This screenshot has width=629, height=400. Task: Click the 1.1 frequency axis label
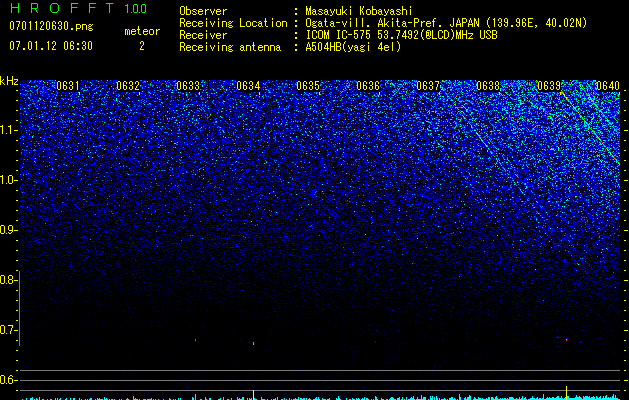(x=9, y=130)
